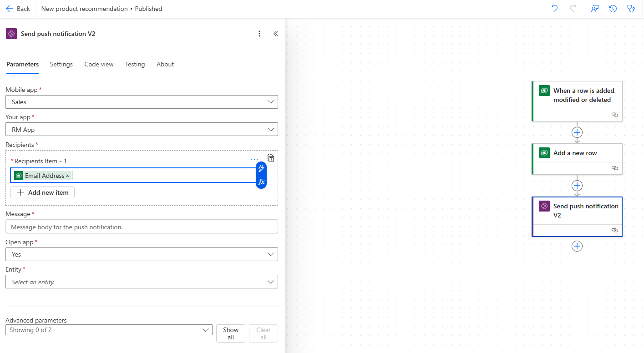Image resolution: width=644 pixels, height=353 pixels.
Task: Open dynamic content with the lightning icon
Action: 261,168
